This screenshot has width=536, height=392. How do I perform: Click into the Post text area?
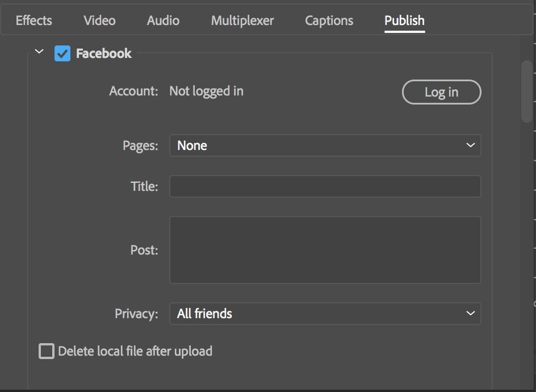click(325, 250)
